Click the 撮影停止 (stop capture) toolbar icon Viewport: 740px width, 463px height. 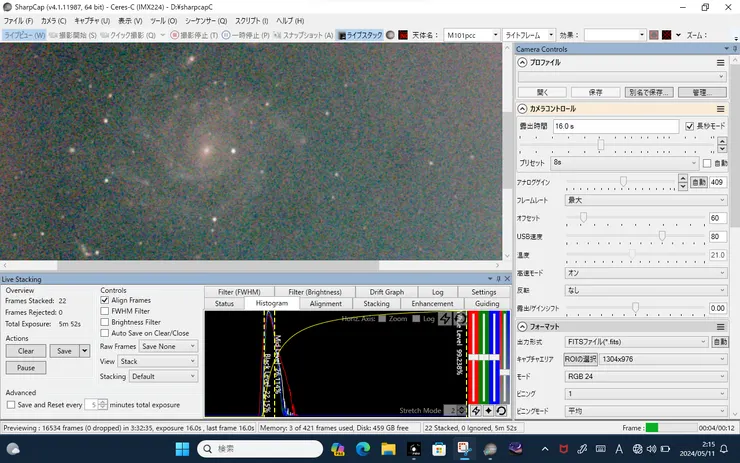175,35
